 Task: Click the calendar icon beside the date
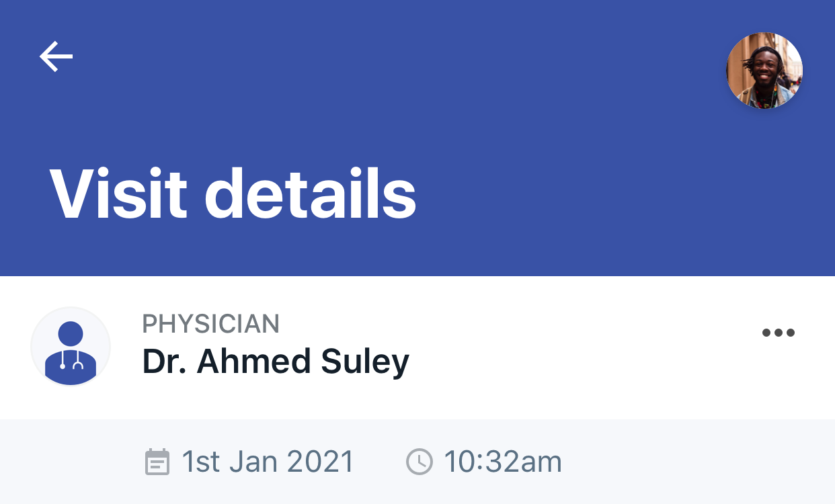click(157, 462)
